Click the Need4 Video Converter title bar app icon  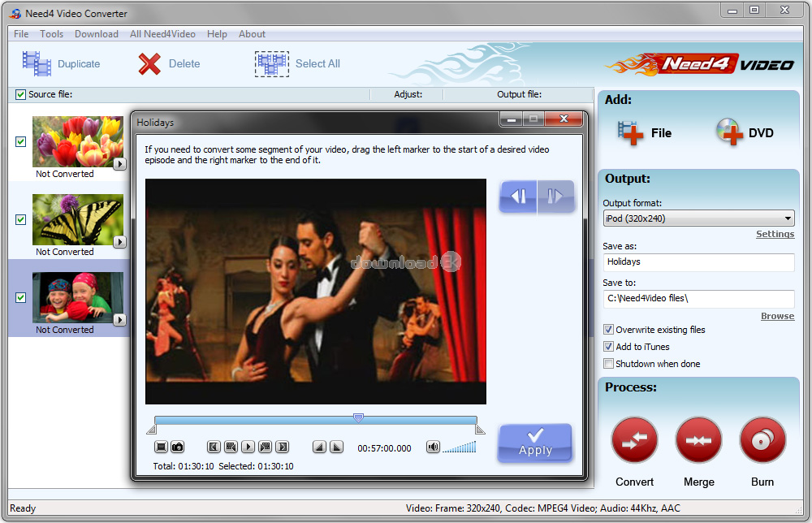point(15,14)
